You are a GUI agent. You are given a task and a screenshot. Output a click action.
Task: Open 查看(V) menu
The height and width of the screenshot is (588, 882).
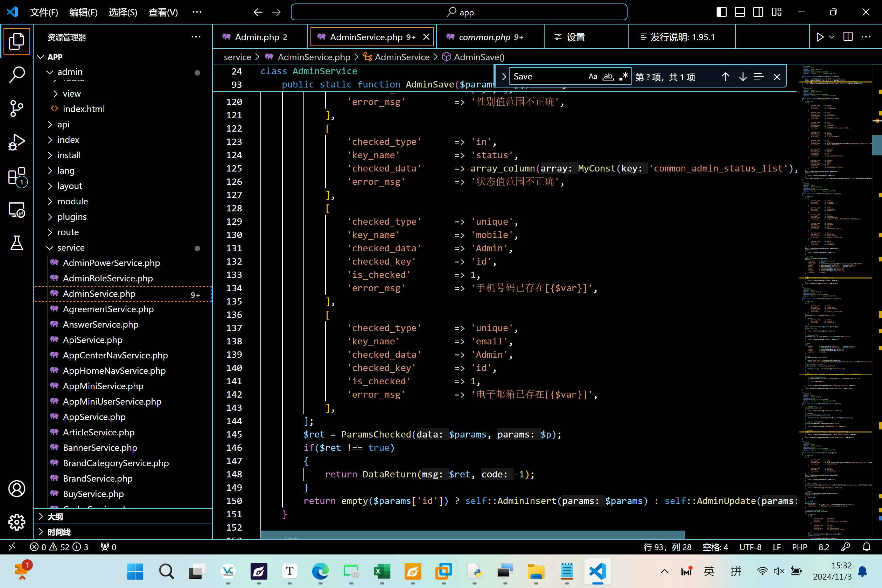coord(163,12)
